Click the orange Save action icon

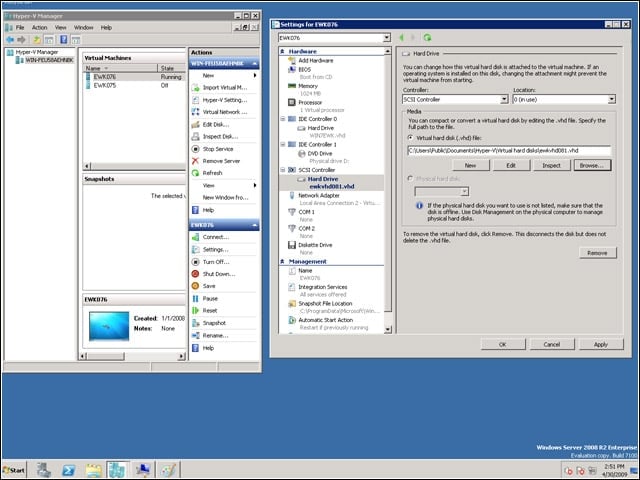(196, 286)
